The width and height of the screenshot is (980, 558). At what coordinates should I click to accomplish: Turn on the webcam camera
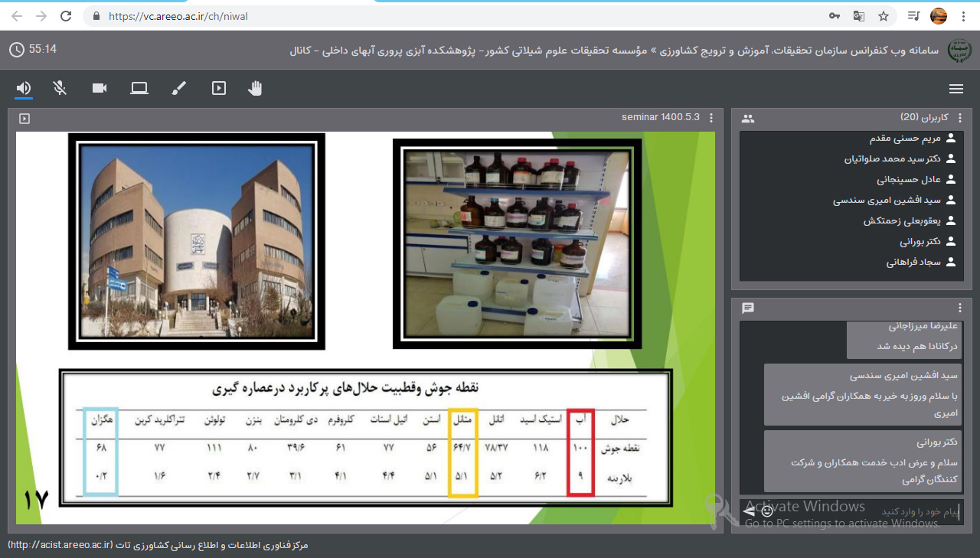[100, 88]
